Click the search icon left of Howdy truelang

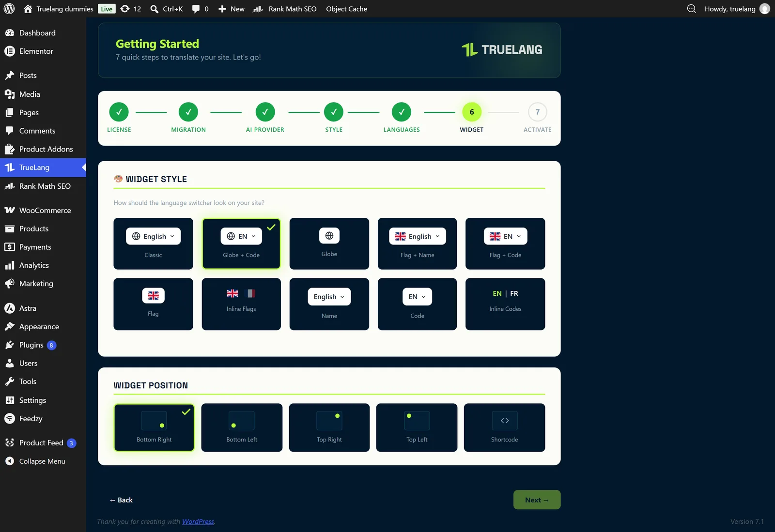click(692, 9)
